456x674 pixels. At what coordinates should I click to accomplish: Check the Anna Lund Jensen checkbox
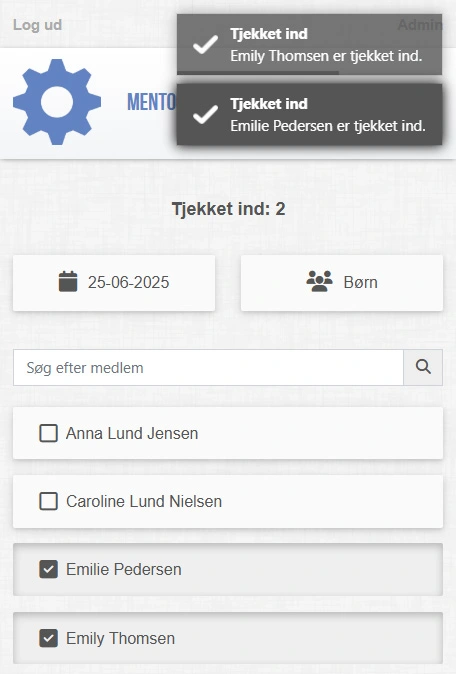(x=49, y=433)
